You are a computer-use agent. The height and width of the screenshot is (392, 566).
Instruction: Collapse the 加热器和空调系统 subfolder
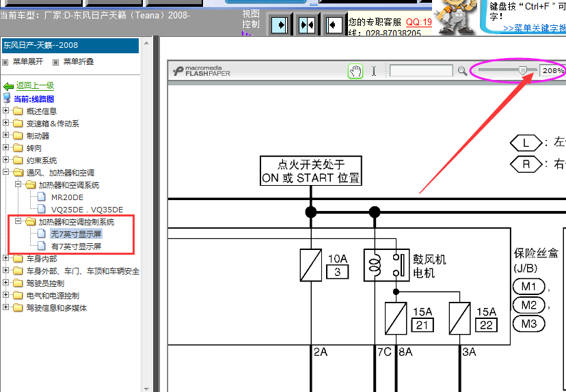[x=18, y=184]
